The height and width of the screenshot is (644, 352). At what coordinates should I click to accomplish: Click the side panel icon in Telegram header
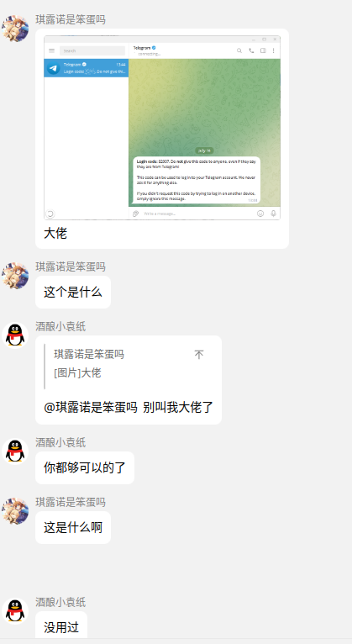tap(263, 50)
